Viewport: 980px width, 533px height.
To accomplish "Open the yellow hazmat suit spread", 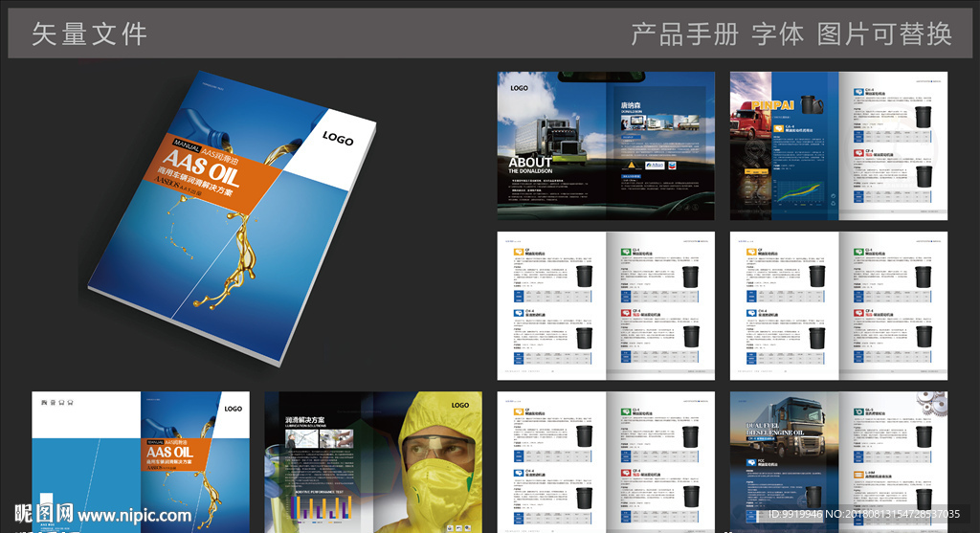I will point(373,462).
